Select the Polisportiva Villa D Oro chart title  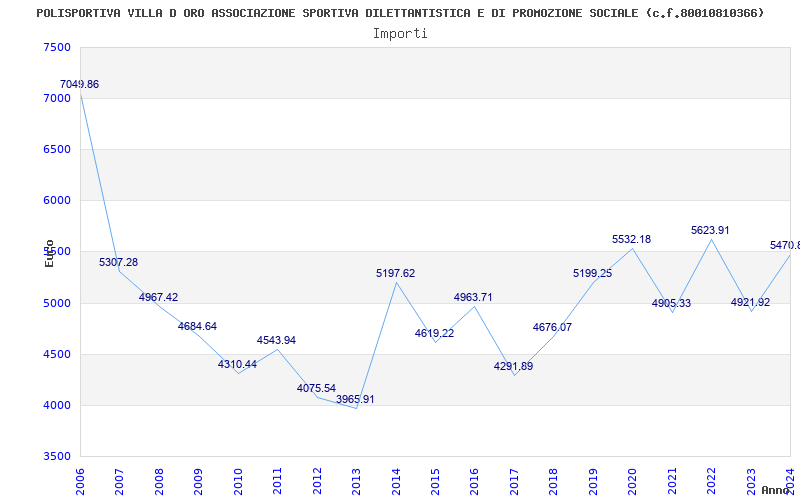click(400, 13)
